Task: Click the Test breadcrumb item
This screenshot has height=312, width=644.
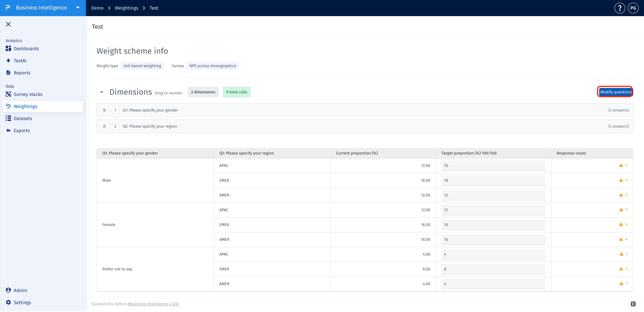Action: coord(154,8)
